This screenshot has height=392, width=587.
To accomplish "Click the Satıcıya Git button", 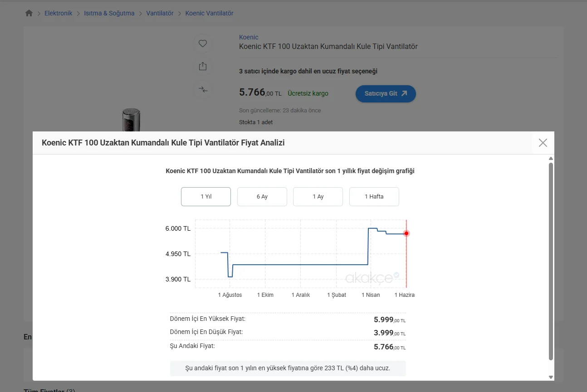I will coord(386,94).
